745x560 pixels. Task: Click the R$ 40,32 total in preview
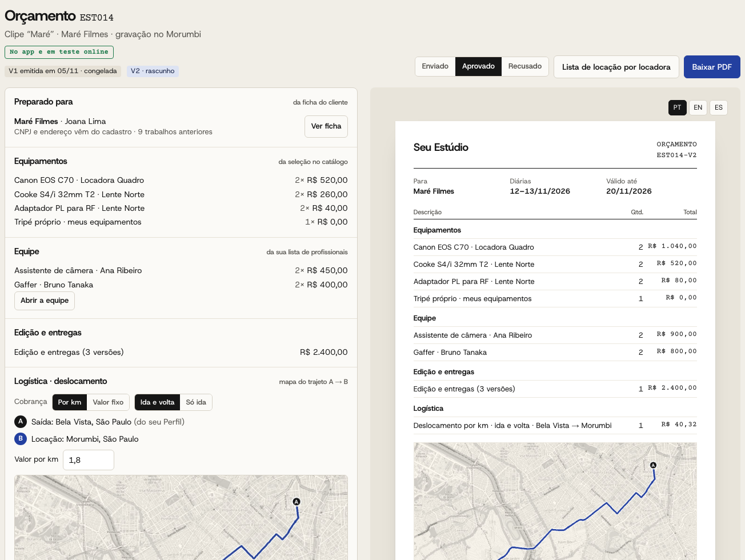679,425
